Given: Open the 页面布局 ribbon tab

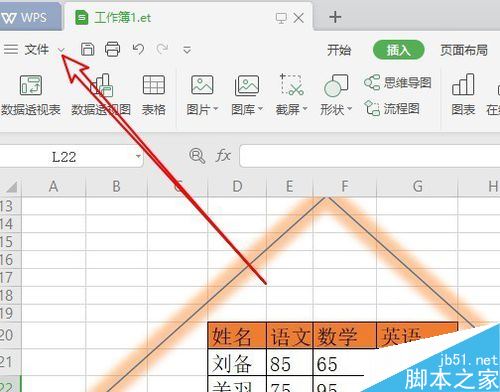Looking at the screenshot, I should (464, 50).
